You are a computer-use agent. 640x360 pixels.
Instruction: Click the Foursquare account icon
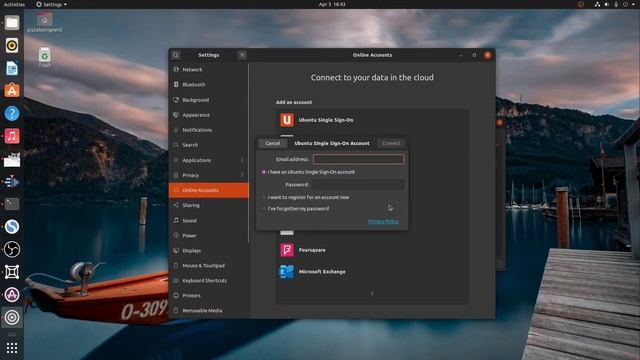287,250
